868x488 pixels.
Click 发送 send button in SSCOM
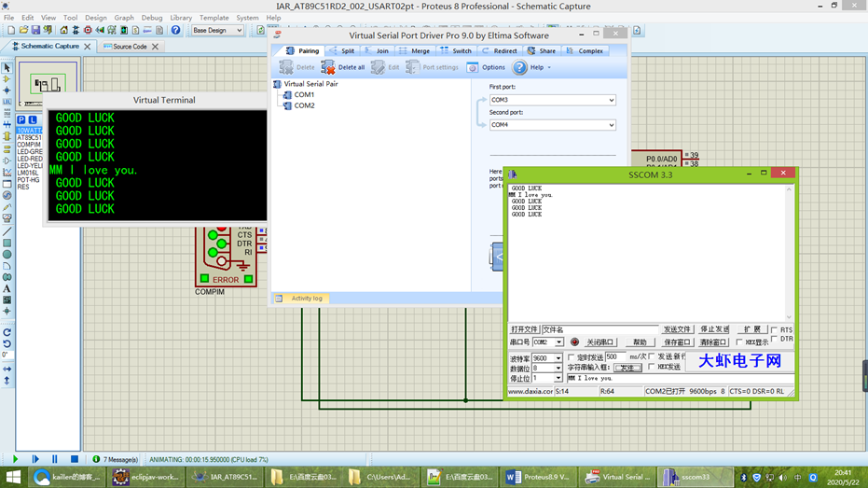click(x=627, y=368)
